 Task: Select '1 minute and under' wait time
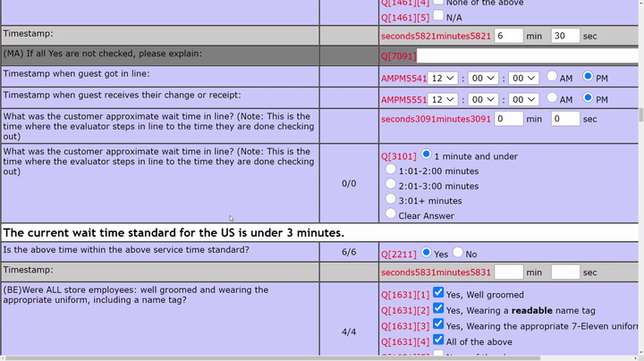[x=426, y=155]
